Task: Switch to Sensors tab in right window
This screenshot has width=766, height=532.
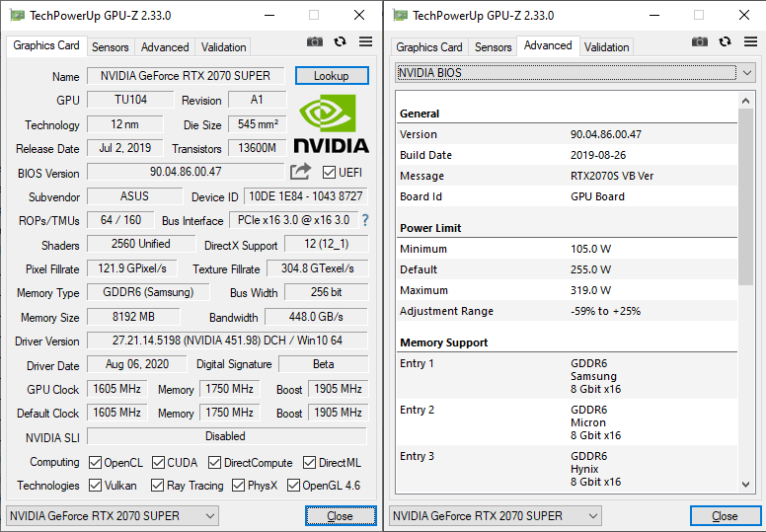Action: (494, 47)
